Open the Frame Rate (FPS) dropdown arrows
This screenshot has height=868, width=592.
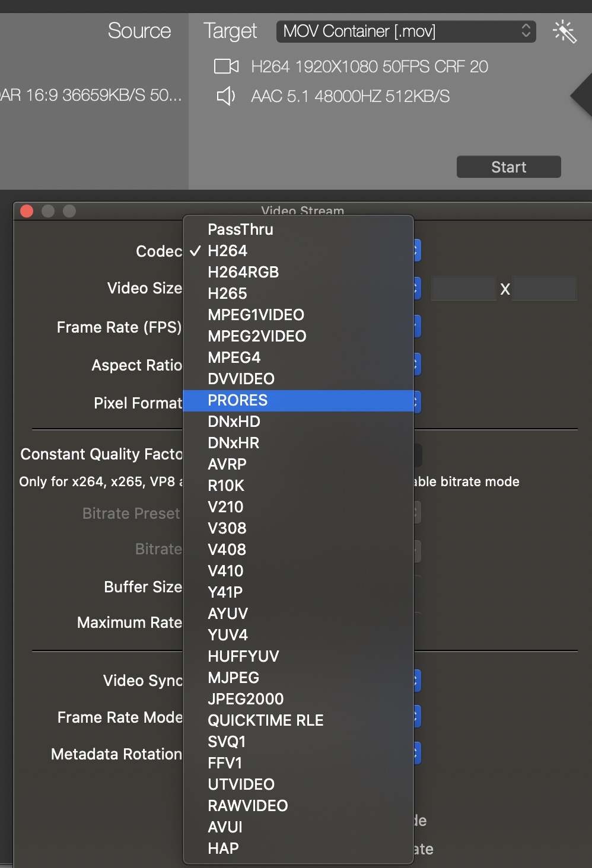coord(417,326)
